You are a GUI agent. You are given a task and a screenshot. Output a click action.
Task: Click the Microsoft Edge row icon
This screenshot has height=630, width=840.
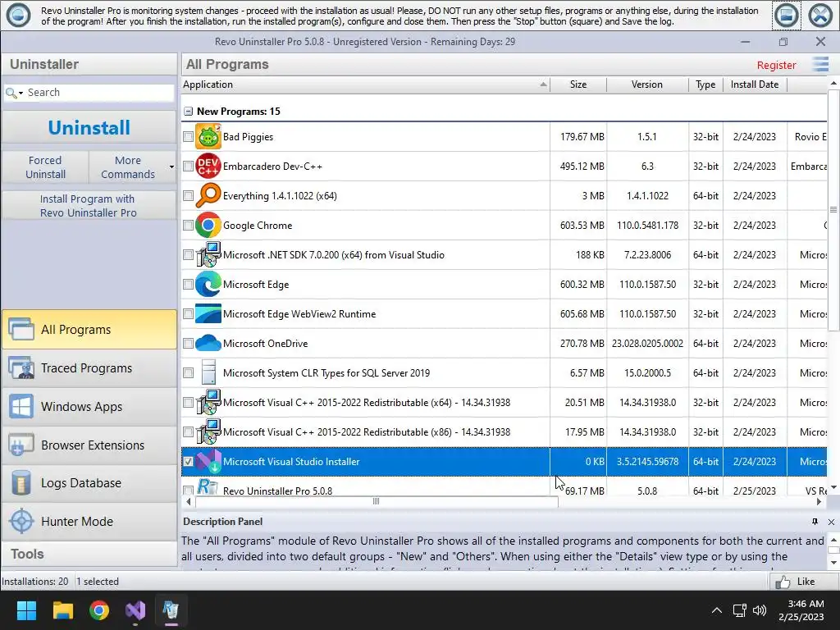pos(208,284)
